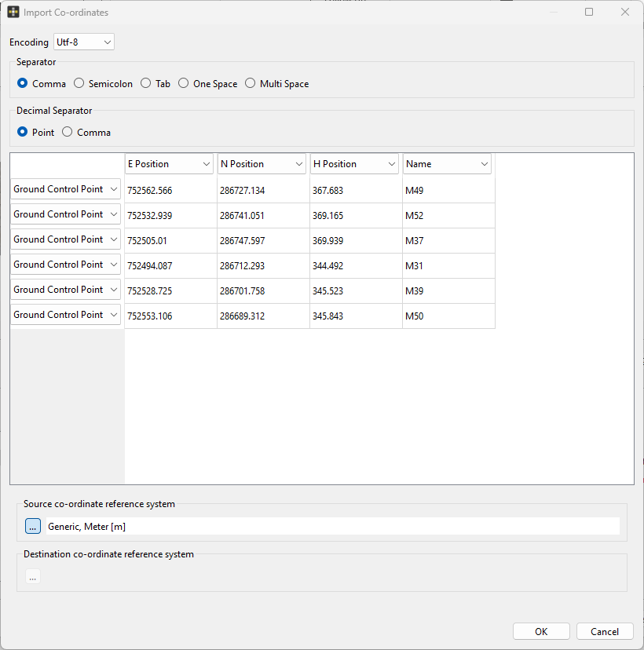Select cell 367.683
Viewport: 644px width, 650px height.
(357, 190)
